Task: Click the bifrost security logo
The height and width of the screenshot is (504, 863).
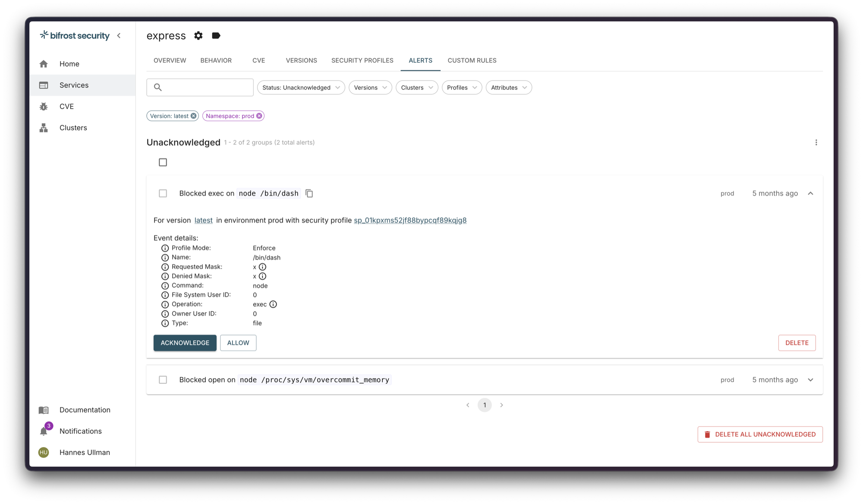Action: pos(75,36)
